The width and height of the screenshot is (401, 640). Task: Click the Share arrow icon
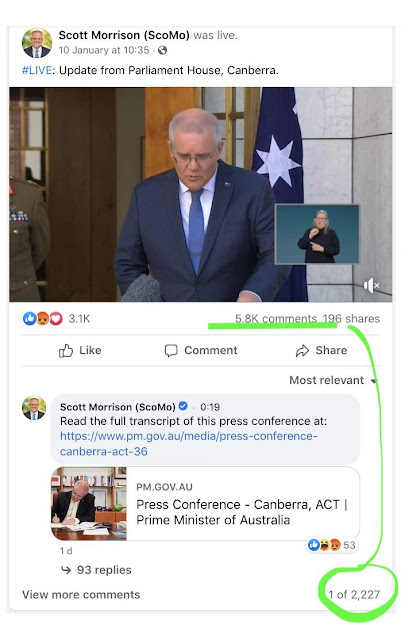coord(302,351)
